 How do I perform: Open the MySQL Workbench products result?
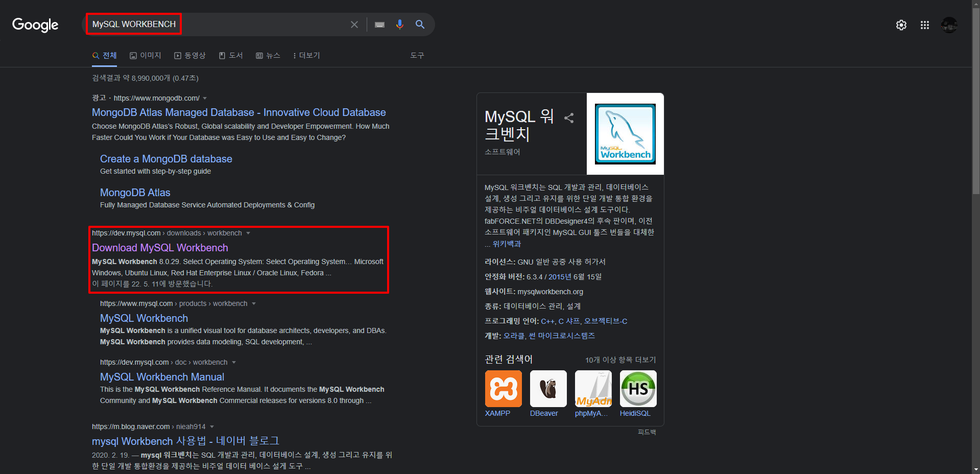point(144,318)
